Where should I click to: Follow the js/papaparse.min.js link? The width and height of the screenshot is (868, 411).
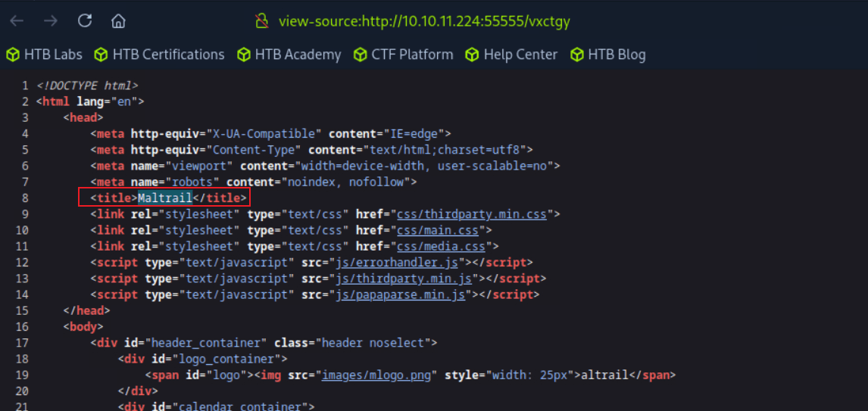pyautogui.click(x=400, y=294)
